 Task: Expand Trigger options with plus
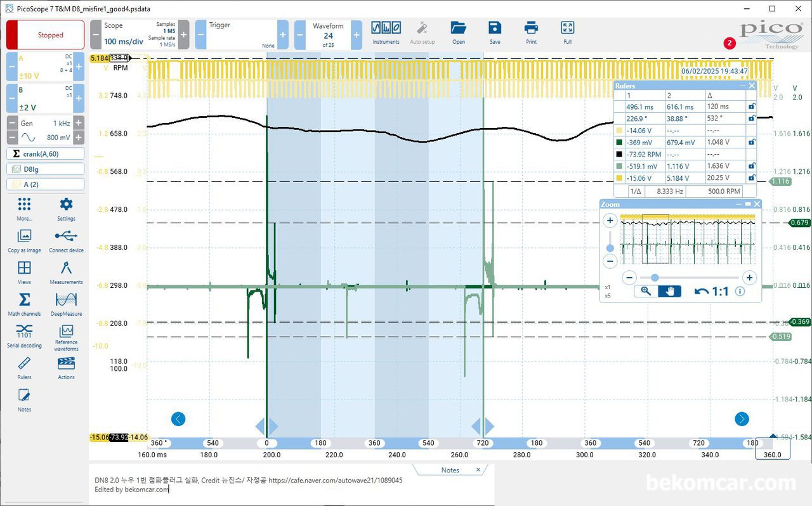click(282, 34)
